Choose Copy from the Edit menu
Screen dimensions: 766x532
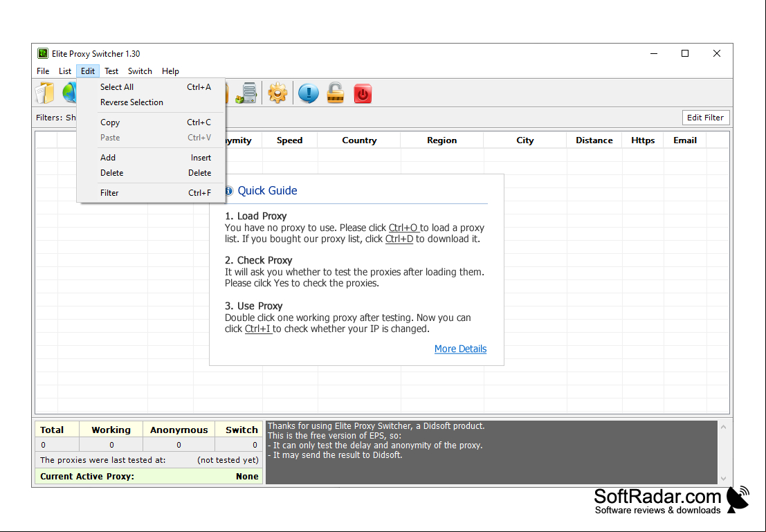point(151,122)
